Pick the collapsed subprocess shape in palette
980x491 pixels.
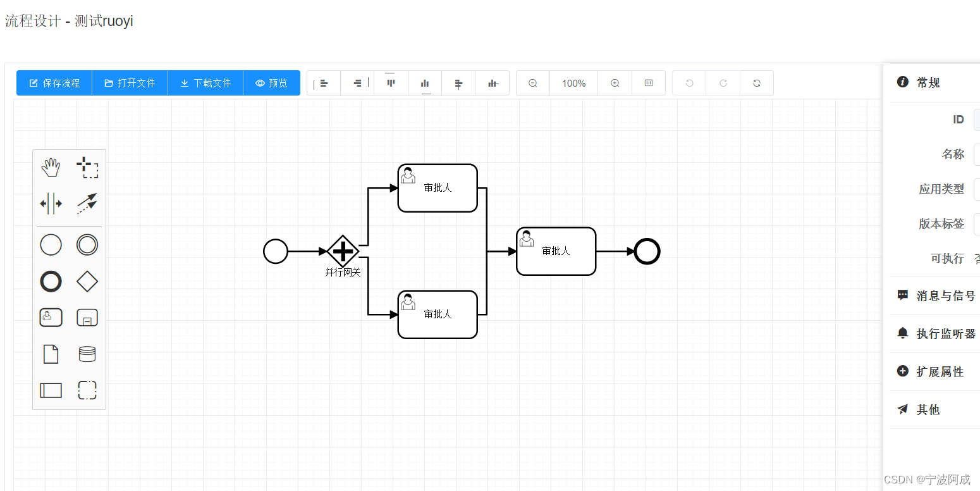coord(87,317)
